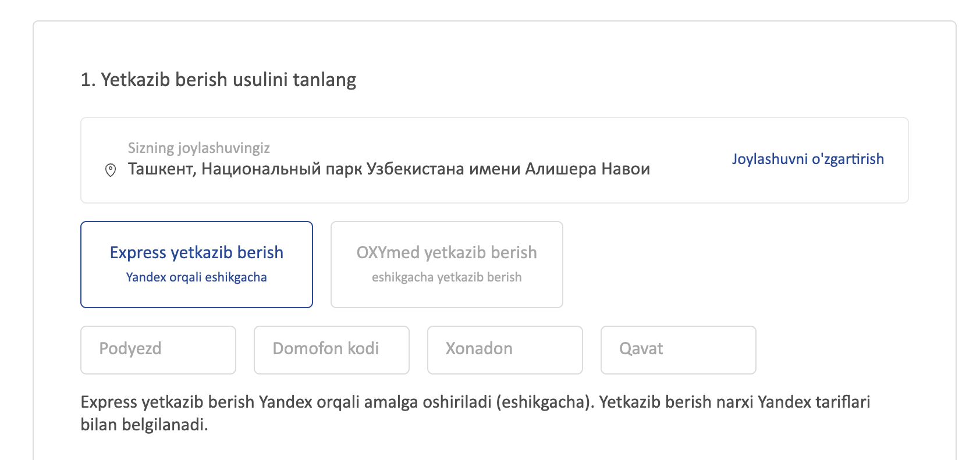
Task: Activate the Xonadon text field
Action: tap(505, 350)
